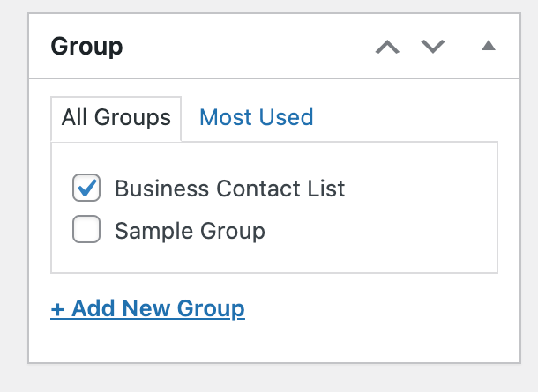538x392 pixels.
Task: Check the Sample Group checkbox
Action: (x=86, y=229)
